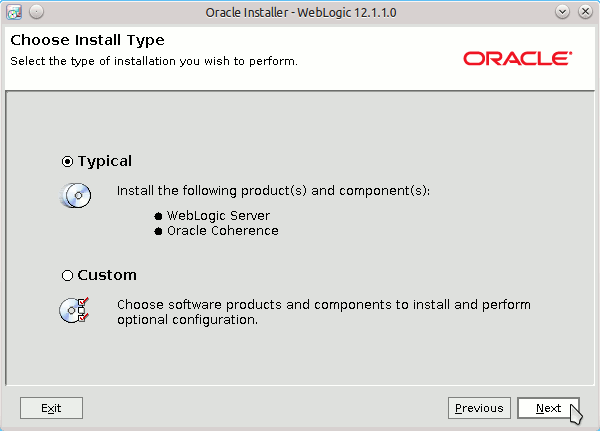Open the window menu icon in title bar
600x431 pixels.
(x=14, y=12)
